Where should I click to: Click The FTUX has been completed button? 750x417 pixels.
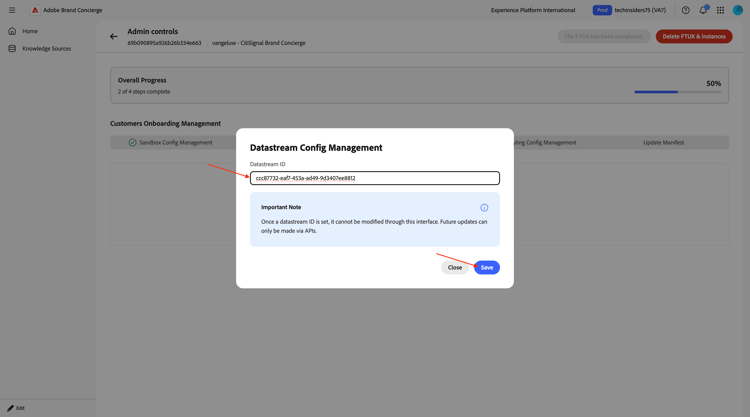coord(604,36)
